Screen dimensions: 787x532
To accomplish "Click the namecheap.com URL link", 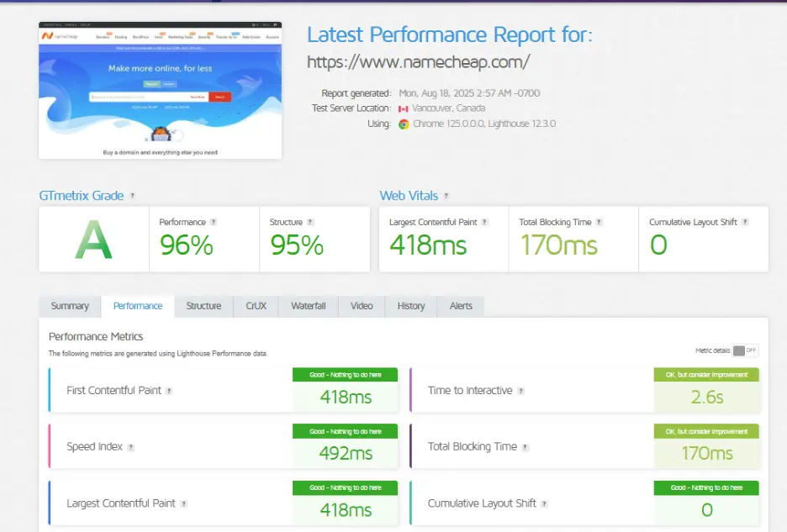I will [x=418, y=62].
